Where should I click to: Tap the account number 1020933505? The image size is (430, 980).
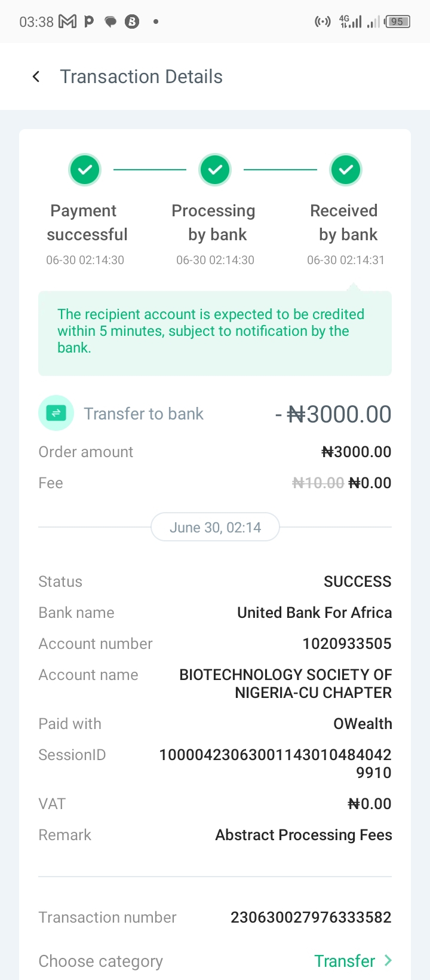(x=346, y=644)
